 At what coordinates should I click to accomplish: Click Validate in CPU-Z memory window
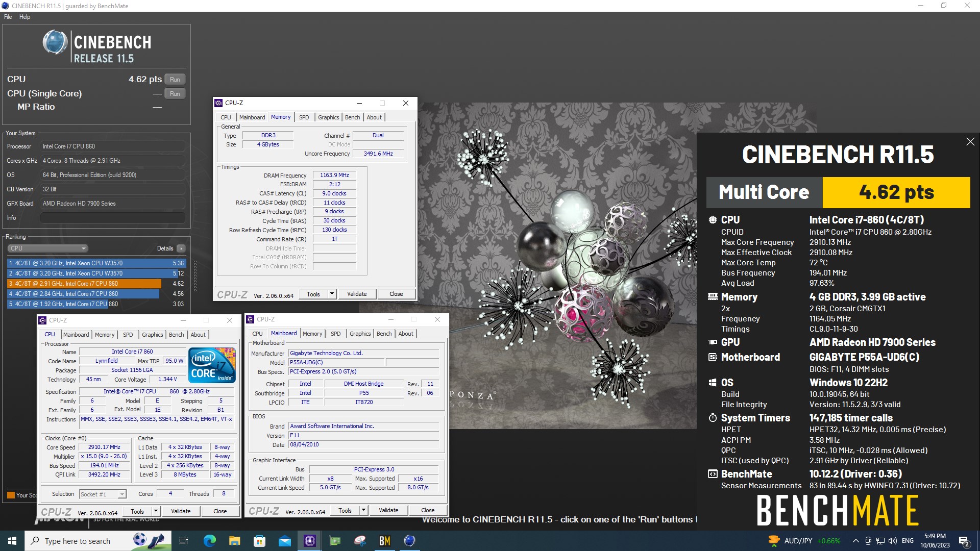pyautogui.click(x=357, y=294)
